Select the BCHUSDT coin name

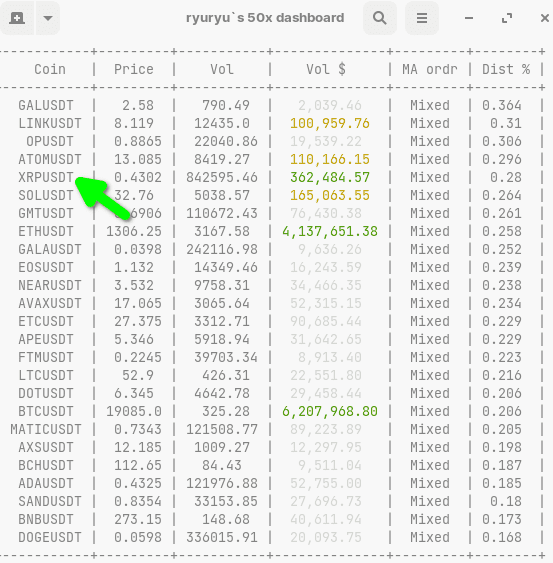pos(46,465)
